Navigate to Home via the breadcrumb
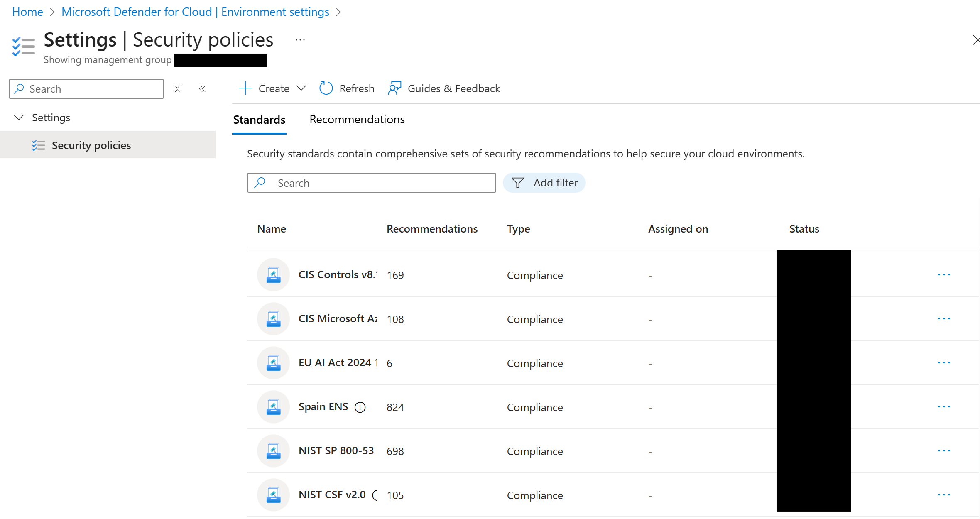 (x=27, y=12)
